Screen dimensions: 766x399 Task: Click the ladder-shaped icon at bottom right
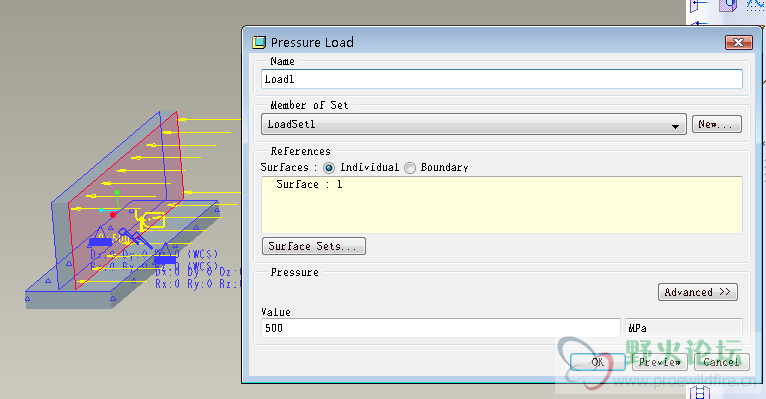click(700, 393)
